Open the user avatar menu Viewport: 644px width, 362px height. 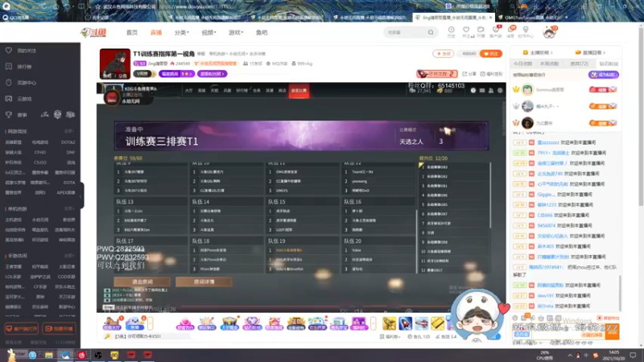[549, 32]
